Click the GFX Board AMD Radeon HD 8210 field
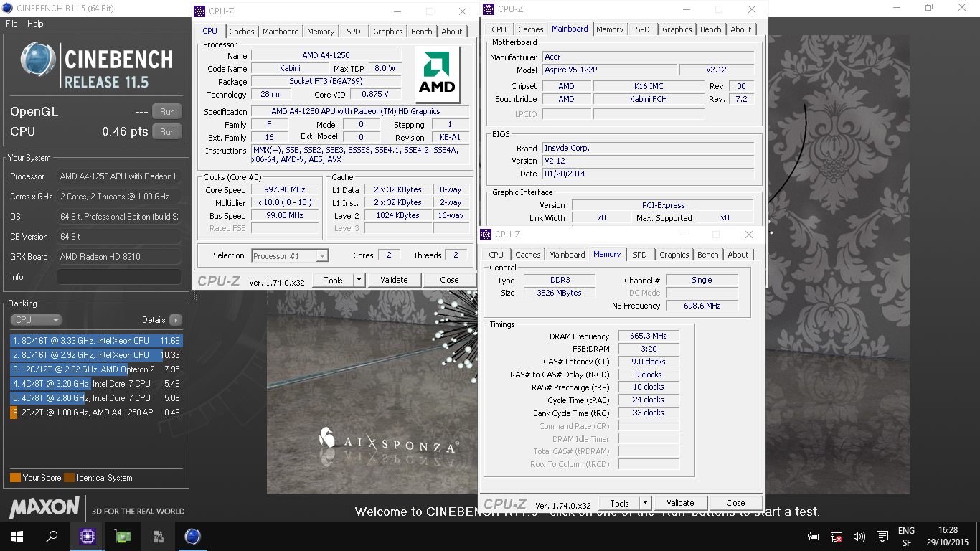The height and width of the screenshot is (551, 980). (x=119, y=257)
